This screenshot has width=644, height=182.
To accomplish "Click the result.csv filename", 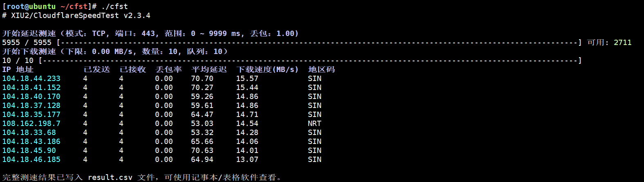I will point(110,178).
